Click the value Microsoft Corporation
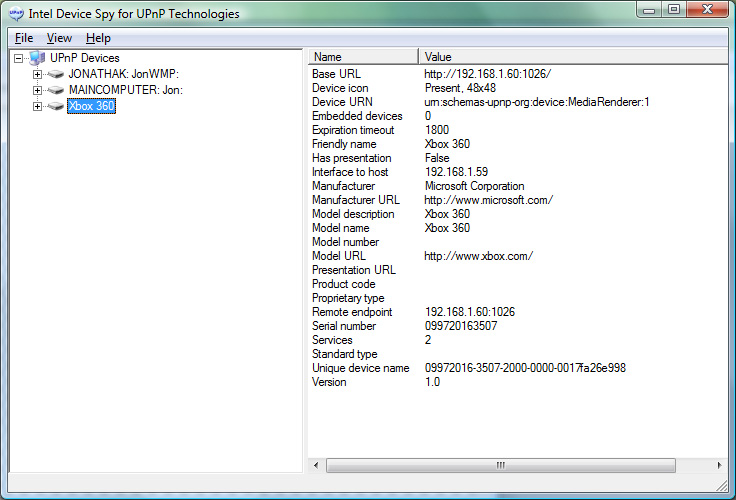 click(475, 186)
